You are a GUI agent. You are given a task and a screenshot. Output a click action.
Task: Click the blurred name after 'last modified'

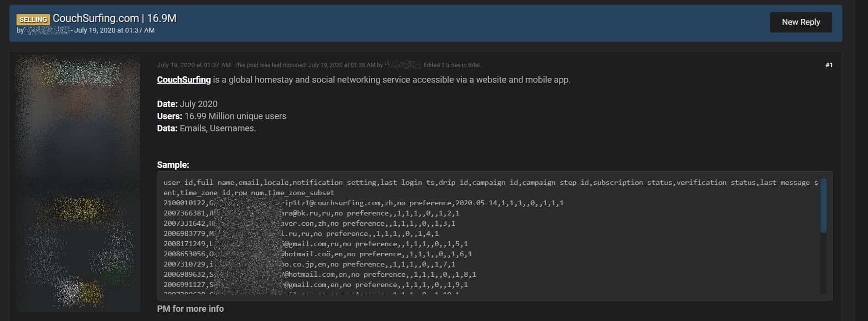[x=403, y=65]
